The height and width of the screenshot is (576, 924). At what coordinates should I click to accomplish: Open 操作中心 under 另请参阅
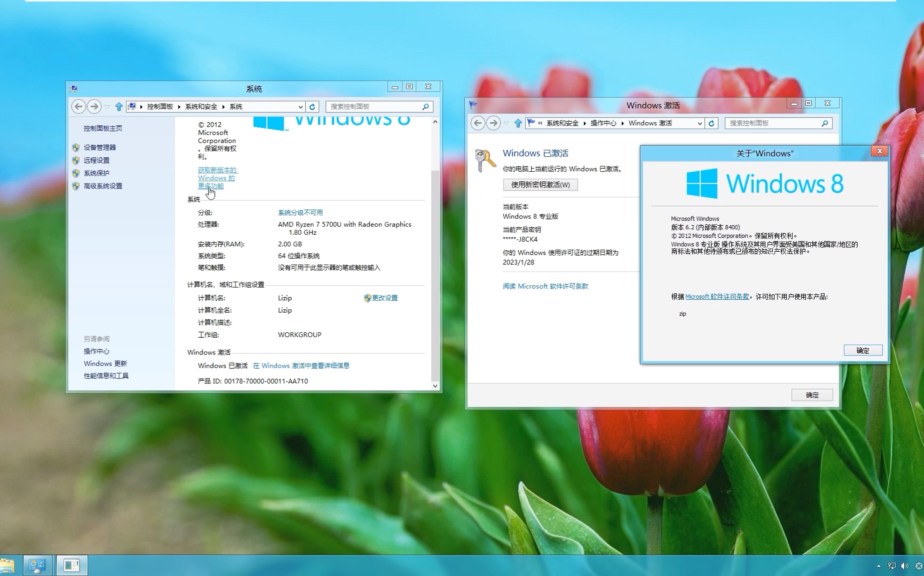(x=96, y=351)
